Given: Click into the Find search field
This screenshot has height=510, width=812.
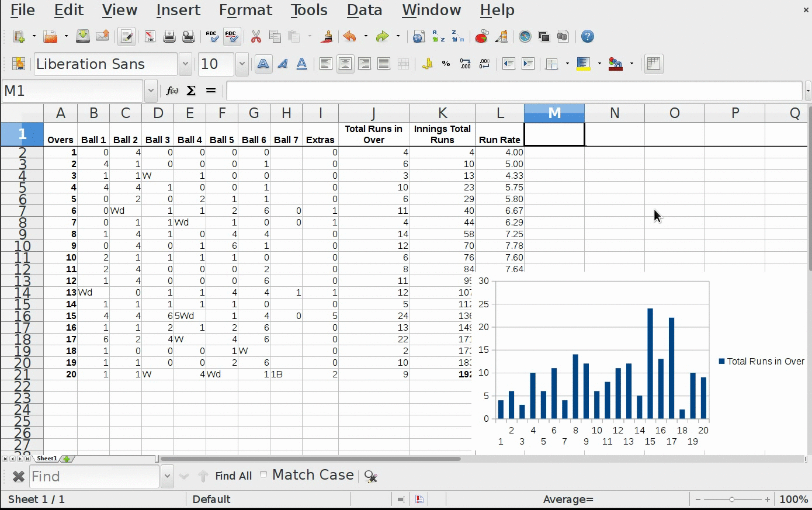Looking at the screenshot, I should [x=93, y=477].
